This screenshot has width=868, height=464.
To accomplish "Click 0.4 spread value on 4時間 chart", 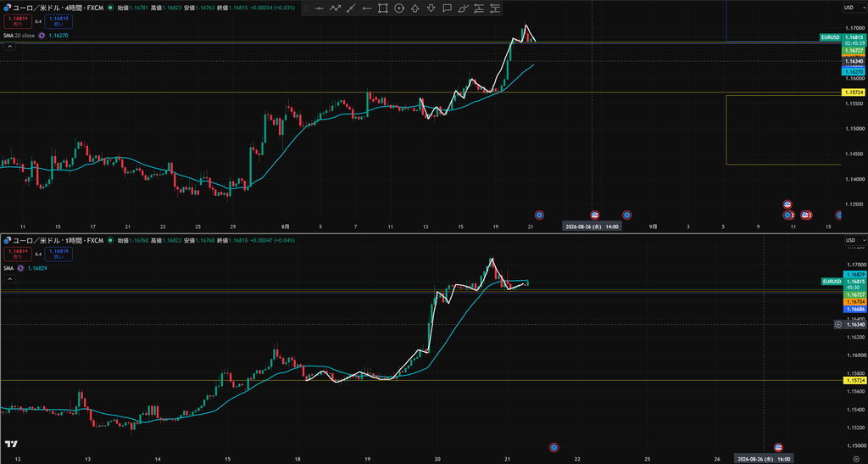I will coord(38,21).
